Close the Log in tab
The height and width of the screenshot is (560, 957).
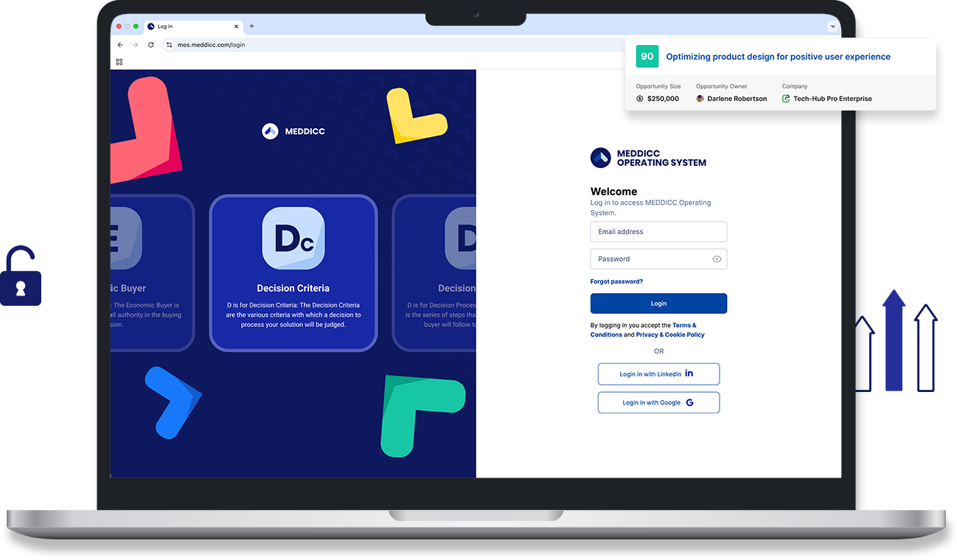(x=235, y=27)
